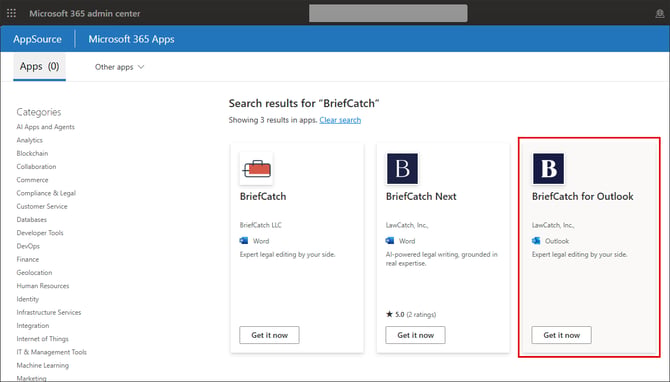Click the BriefCatch briefcase logo
Screen dimensions: 670x382
[256, 168]
